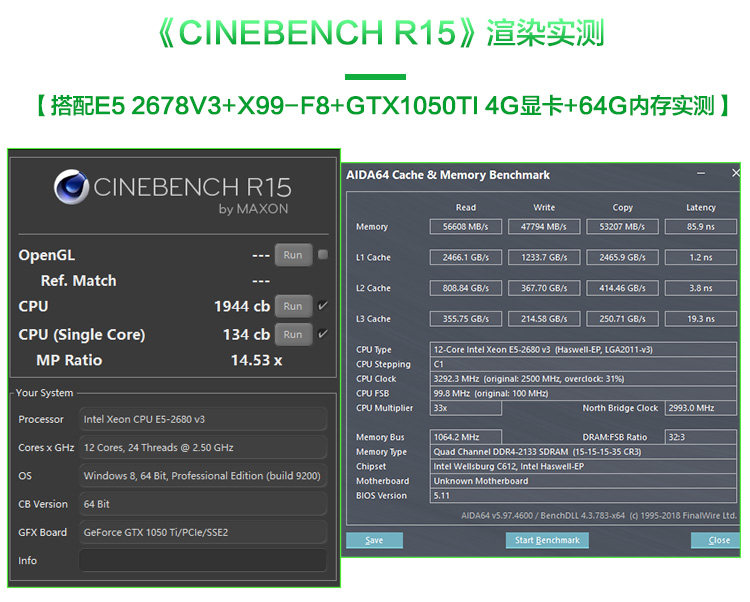750x602 pixels.
Task: Click L2 Cache Copy 414.46 GB/s
Action: pyautogui.click(x=622, y=288)
